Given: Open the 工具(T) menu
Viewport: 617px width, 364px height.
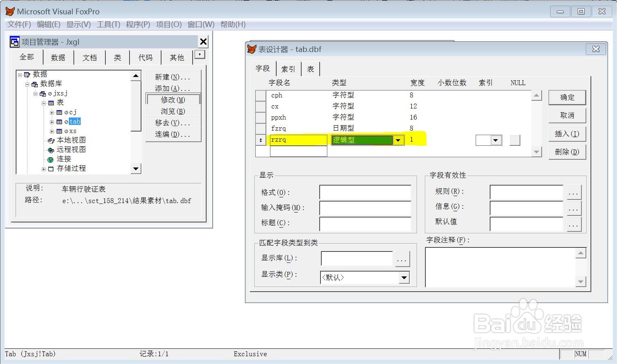Looking at the screenshot, I should (x=109, y=25).
